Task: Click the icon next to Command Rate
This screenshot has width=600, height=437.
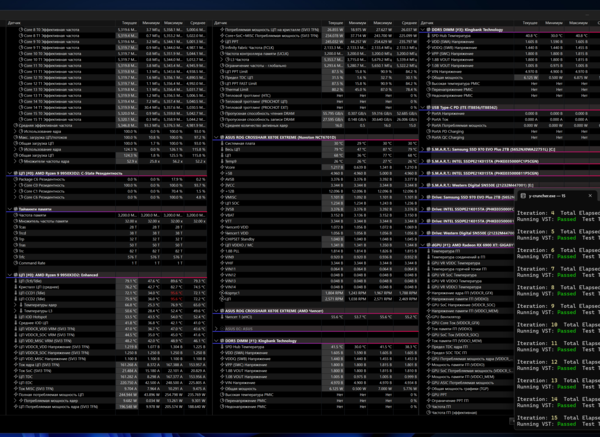Action: tap(16, 263)
